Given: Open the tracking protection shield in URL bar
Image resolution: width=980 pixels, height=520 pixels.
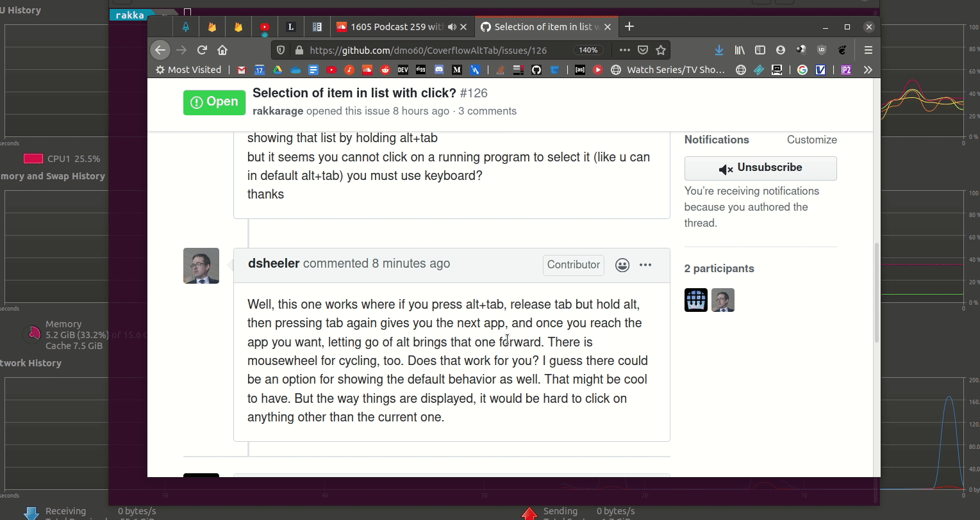Looking at the screenshot, I should [x=280, y=50].
